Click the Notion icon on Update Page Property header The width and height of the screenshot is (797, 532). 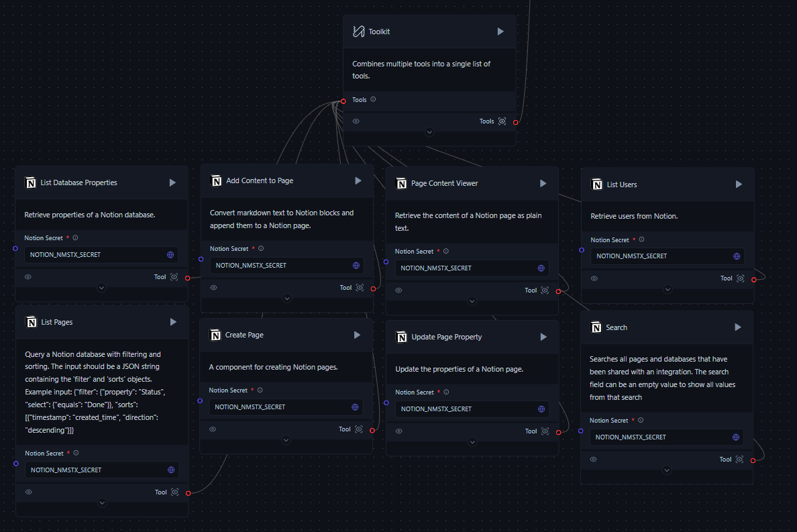(x=401, y=336)
